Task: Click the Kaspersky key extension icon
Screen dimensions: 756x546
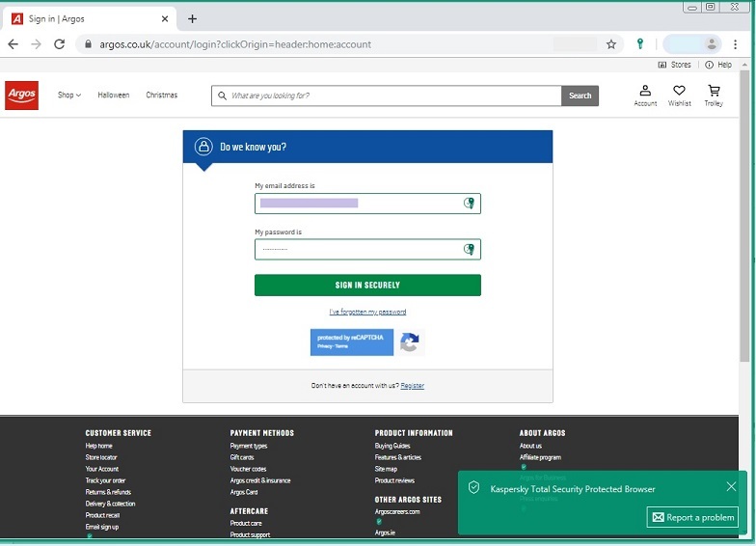Action: point(640,44)
